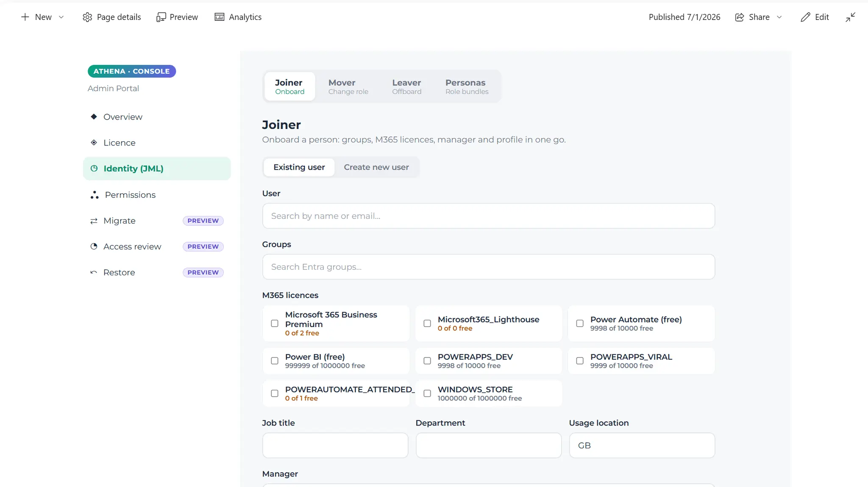Tick Microsoft 365 Business Premium checkbox
This screenshot has height=487, width=868.
275,324
